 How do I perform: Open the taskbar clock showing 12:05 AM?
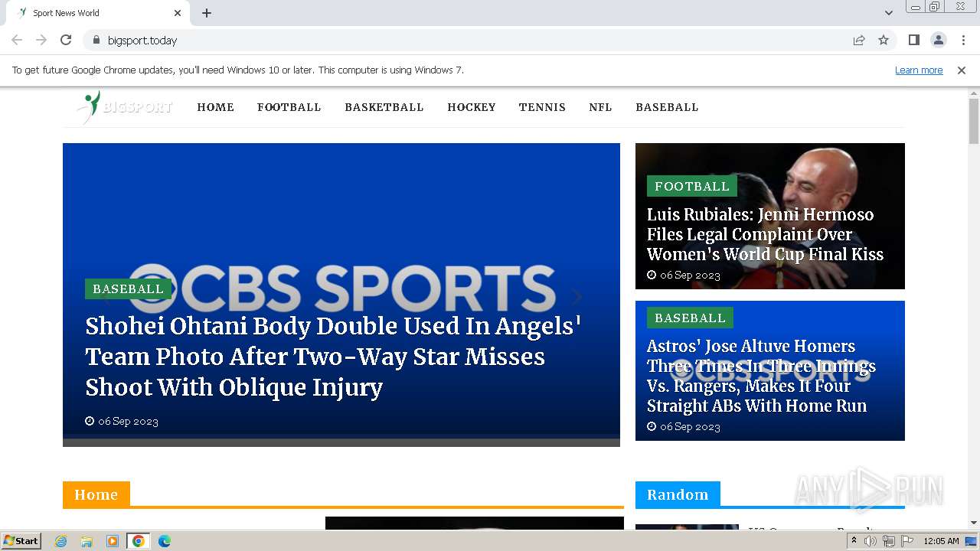941,541
